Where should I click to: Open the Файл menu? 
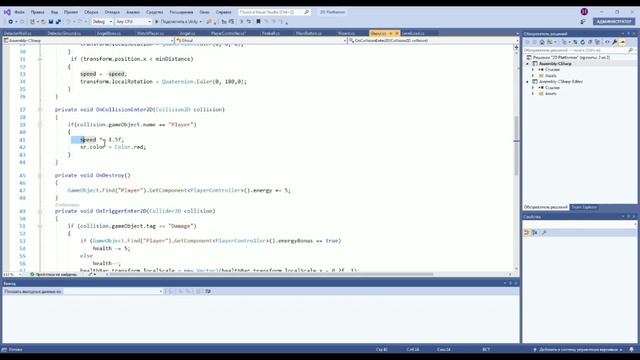(x=19, y=12)
